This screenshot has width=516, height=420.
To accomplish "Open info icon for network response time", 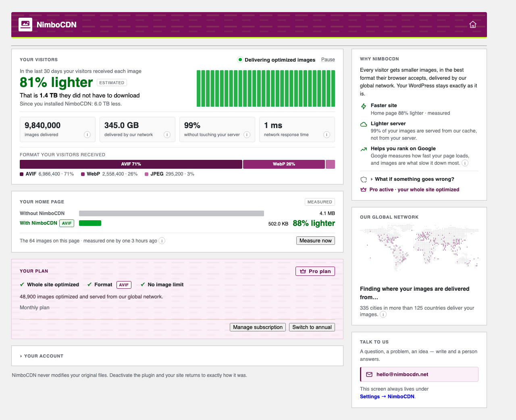I will click(327, 134).
